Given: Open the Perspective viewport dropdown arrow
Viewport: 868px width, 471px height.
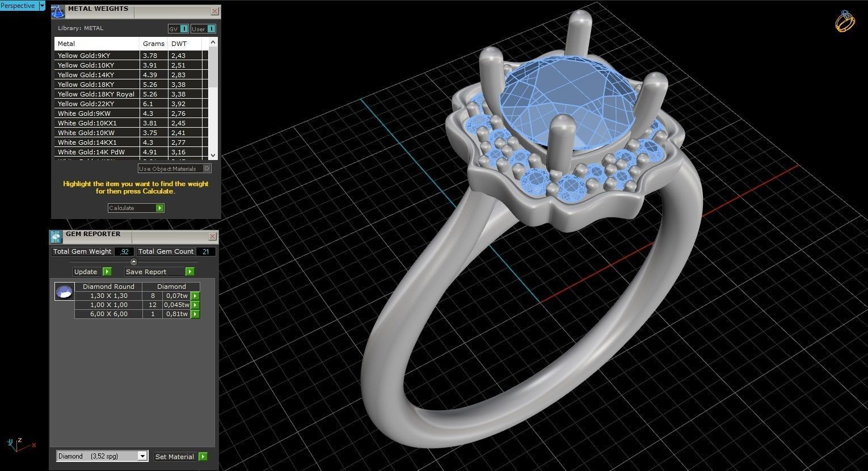Looking at the screenshot, I should point(41,6).
